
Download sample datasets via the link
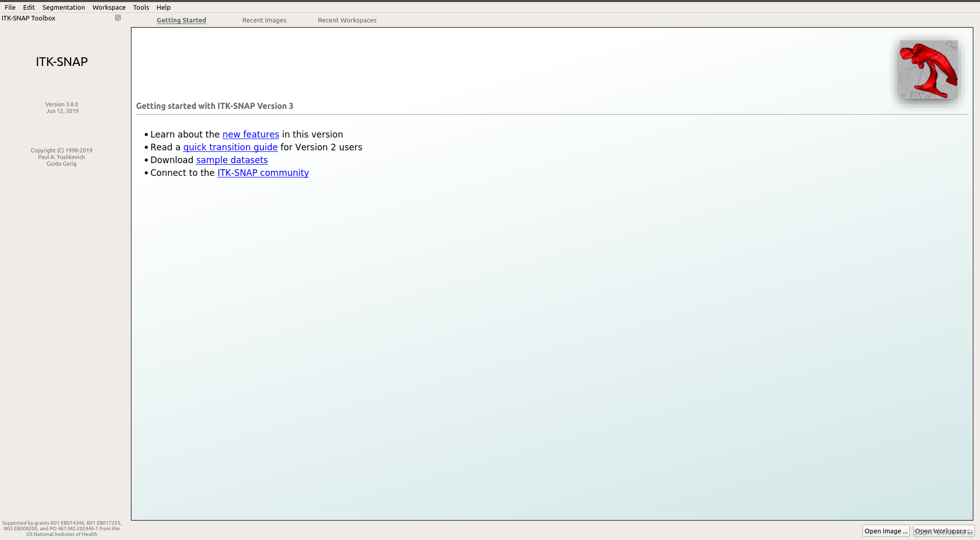232,160
